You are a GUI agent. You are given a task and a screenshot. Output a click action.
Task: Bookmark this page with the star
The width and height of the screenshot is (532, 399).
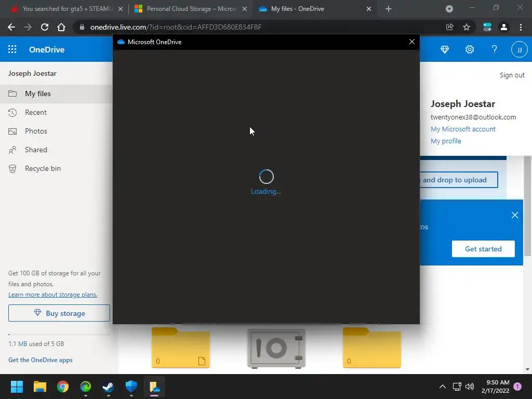pos(467,27)
